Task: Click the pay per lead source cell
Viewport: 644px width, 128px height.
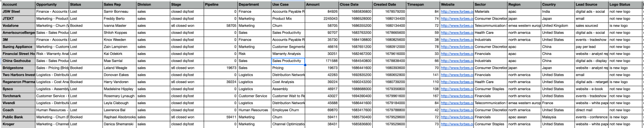Action: (x=591, y=47)
